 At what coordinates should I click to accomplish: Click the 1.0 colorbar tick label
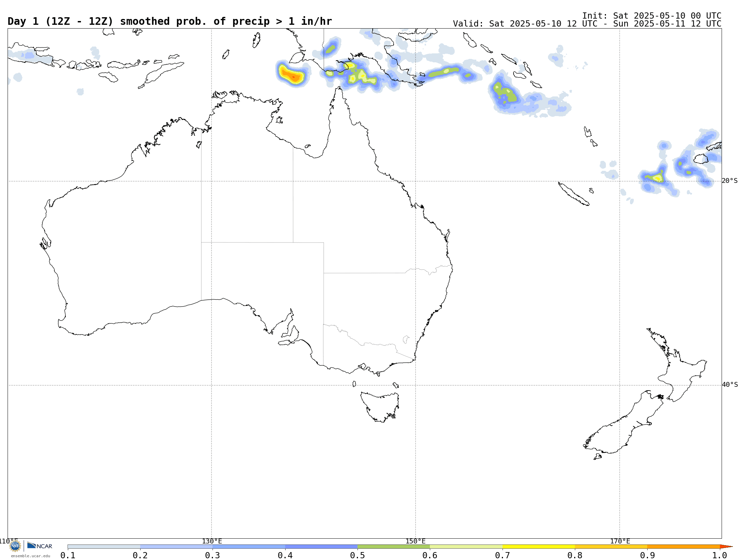pyautogui.click(x=720, y=555)
